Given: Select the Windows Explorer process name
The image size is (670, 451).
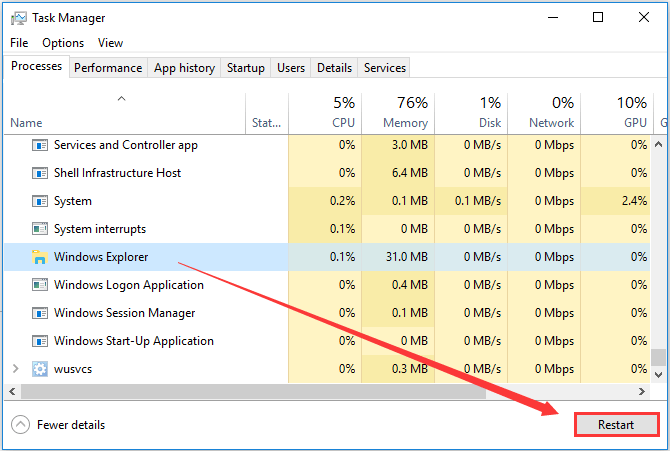Looking at the screenshot, I should click(x=101, y=257).
